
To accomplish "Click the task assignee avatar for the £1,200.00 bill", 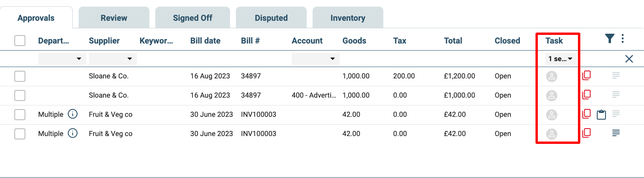I will 552,76.
